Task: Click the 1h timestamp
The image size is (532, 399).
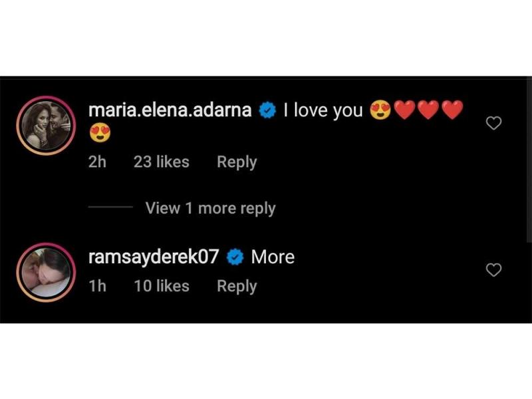Action: (x=97, y=286)
